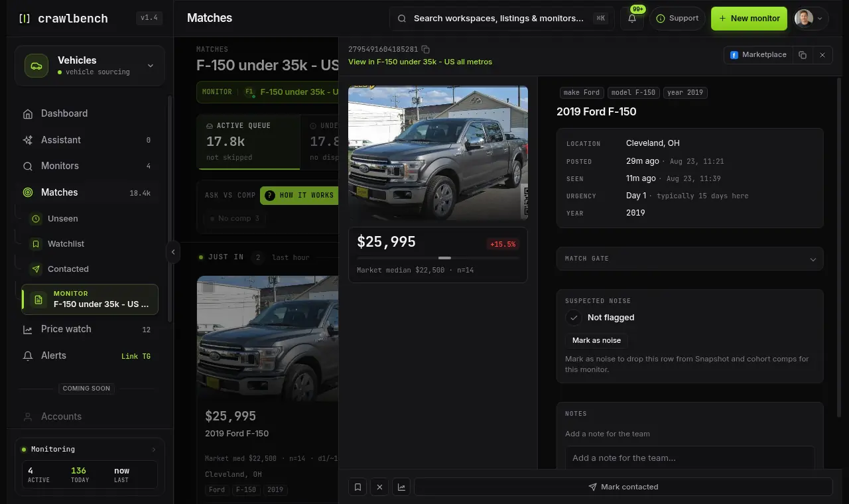This screenshot has height=504, width=849.
Task: Click the Link TG label
Action: point(136,356)
